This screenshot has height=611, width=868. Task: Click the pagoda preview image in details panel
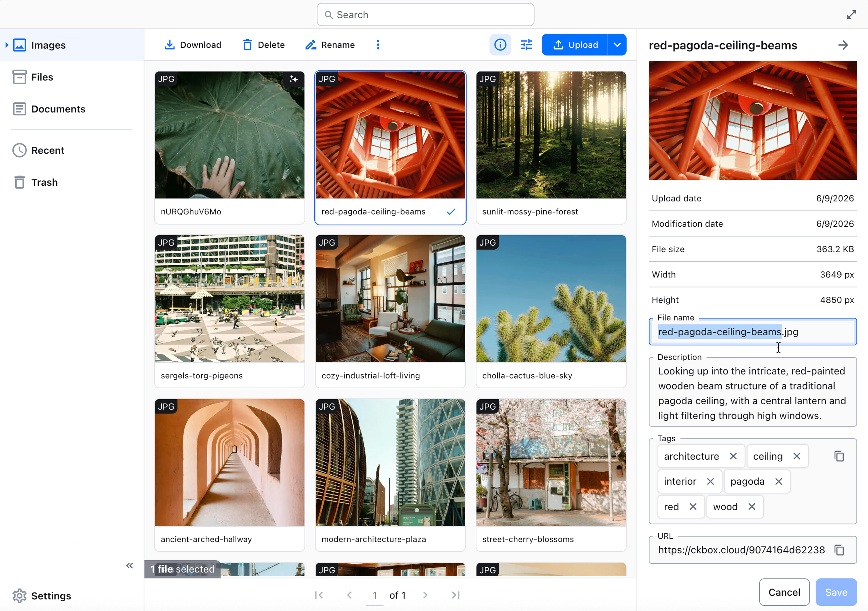pyautogui.click(x=752, y=120)
